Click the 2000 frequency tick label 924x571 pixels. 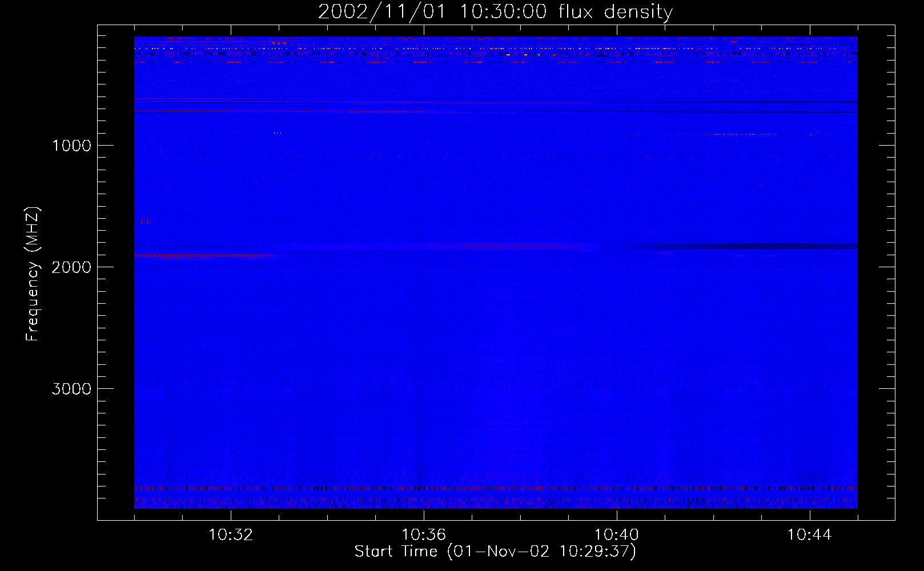(x=71, y=267)
